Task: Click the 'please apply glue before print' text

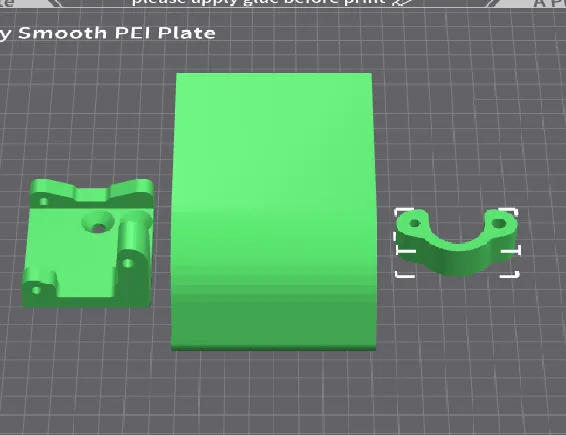Action: (x=258, y=2)
